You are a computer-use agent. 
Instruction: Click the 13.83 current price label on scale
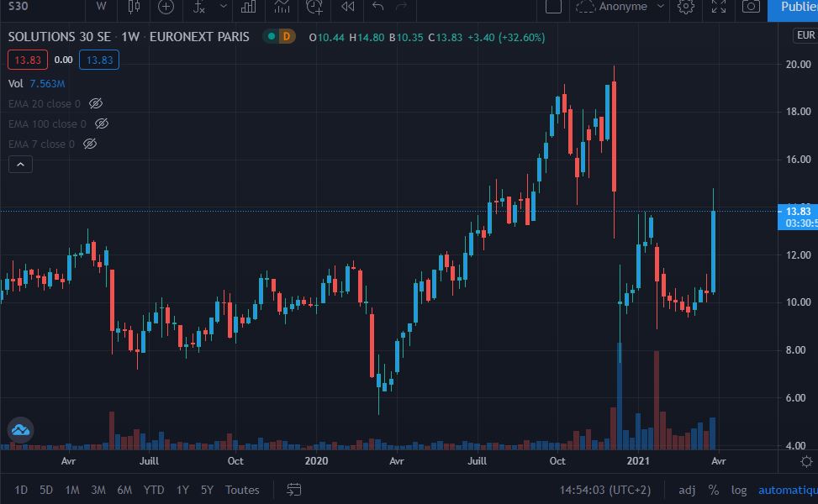click(798, 211)
